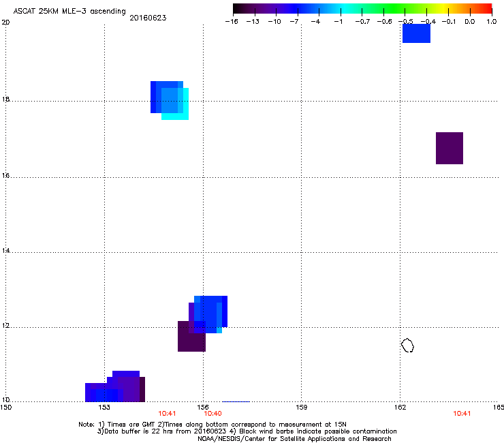Image resolution: width=504 pixels, height=443 pixels.
Task: Click the blue data square at top right
Action: tap(416, 33)
